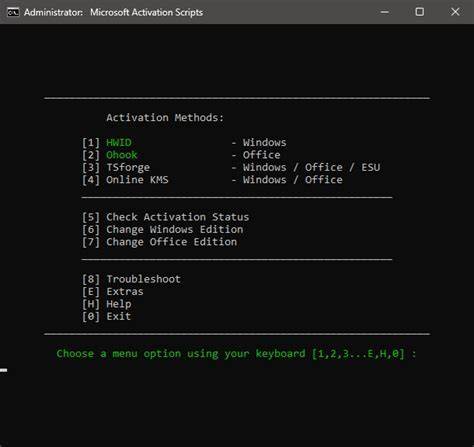This screenshot has height=447, width=474.
Task: Click the '[E]' option key
Action: tap(91, 292)
